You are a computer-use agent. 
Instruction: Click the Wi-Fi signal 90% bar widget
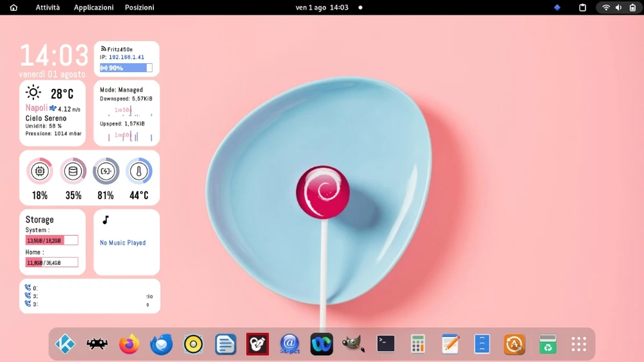126,68
